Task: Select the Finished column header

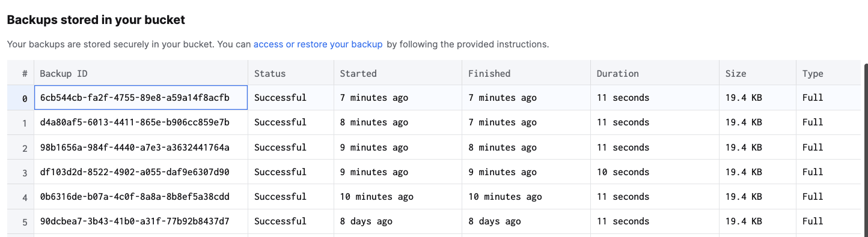Action: point(526,73)
